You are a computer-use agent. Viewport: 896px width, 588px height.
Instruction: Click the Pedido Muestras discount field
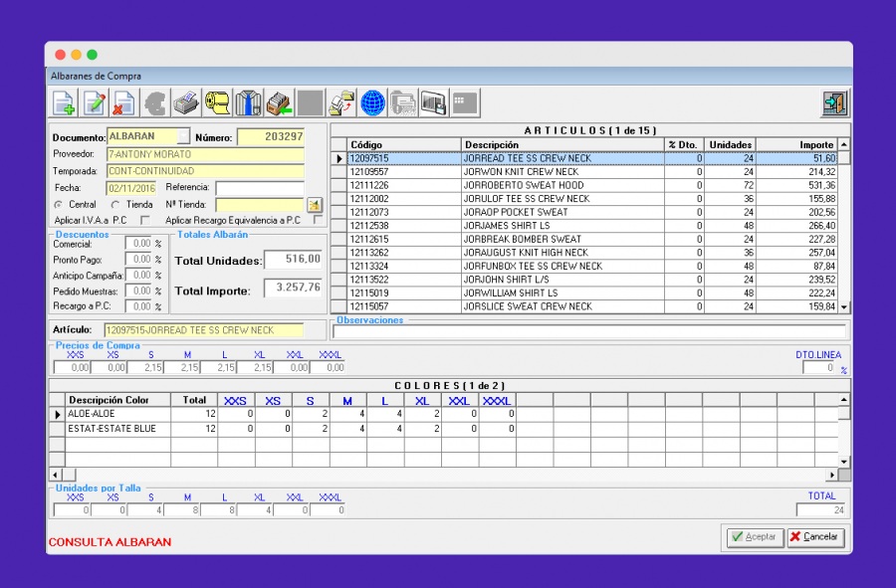(x=138, y=292)
